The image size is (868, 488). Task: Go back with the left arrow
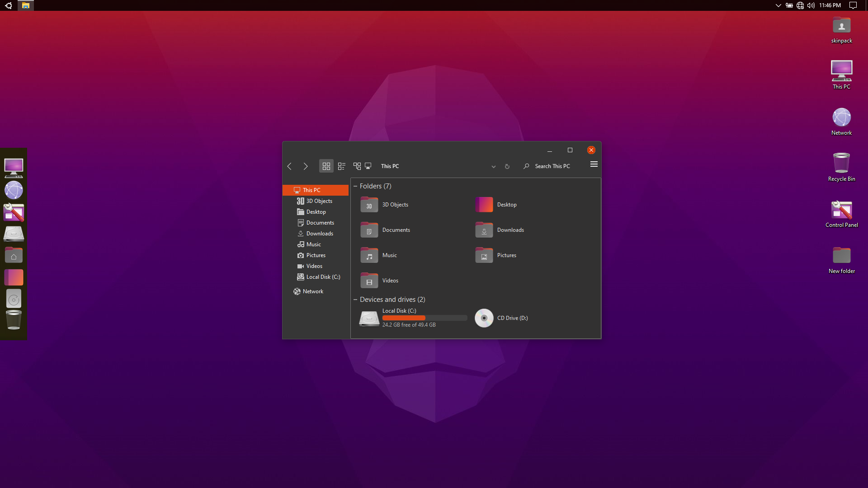click(x=290, y=166)
